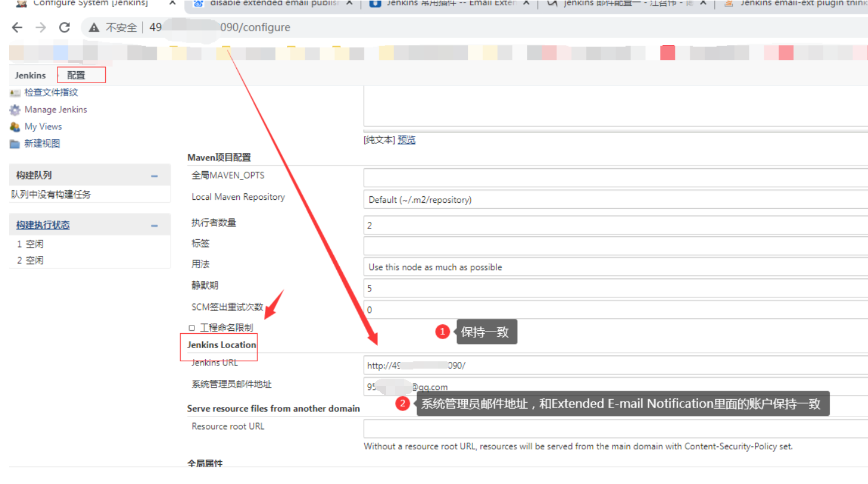Viewport: 868px width, 484px height.
Task: Reload the page with refresh icon
Action: point(65,28)
